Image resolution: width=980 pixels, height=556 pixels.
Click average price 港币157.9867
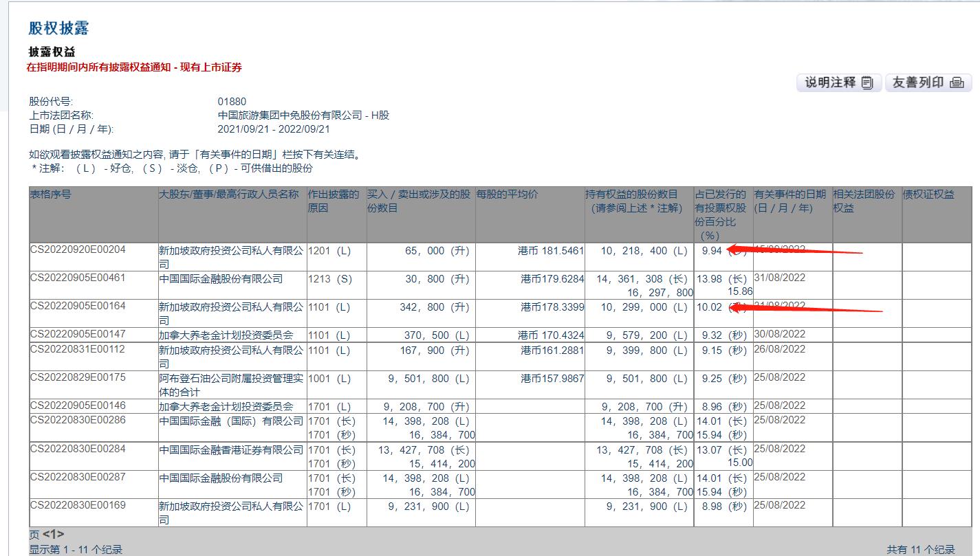[x=552, y=378]
